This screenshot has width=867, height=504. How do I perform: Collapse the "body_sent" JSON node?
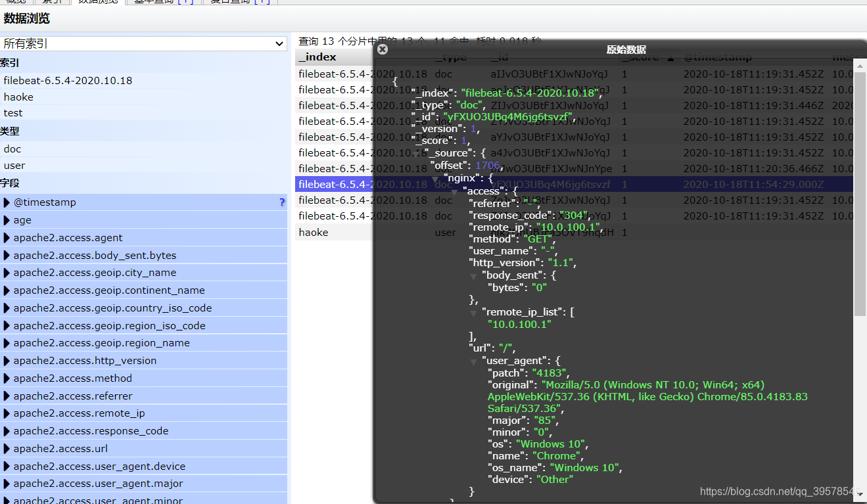coord(474,277)
